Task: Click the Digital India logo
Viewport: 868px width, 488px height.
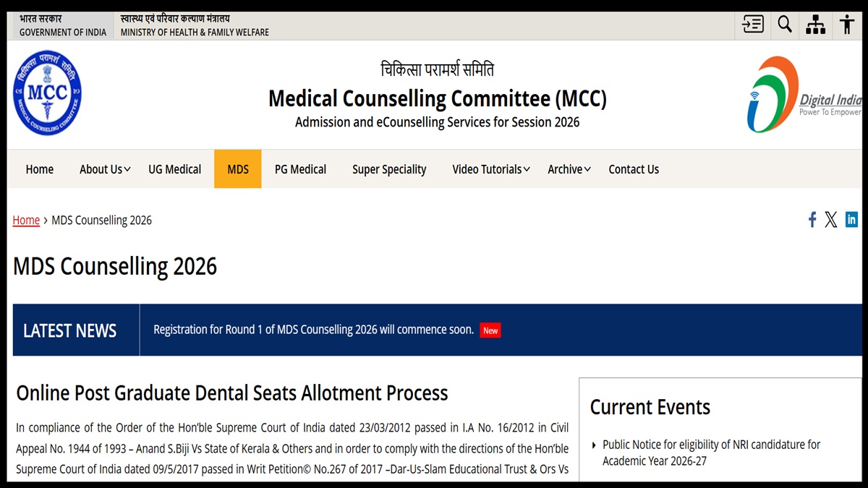Action: 803,94
